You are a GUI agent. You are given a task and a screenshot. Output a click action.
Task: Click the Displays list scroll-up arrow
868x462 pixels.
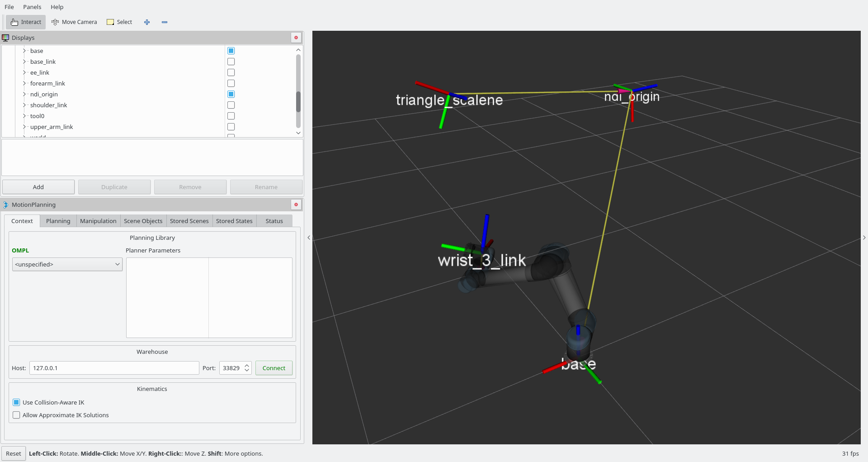tap(298, 50)
